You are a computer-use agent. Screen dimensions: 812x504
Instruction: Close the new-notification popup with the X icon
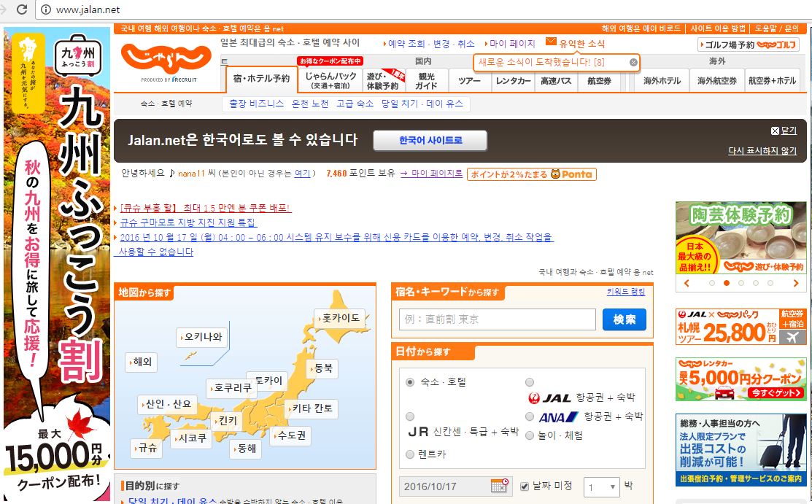pyautogui.click(x=633, y=62)
